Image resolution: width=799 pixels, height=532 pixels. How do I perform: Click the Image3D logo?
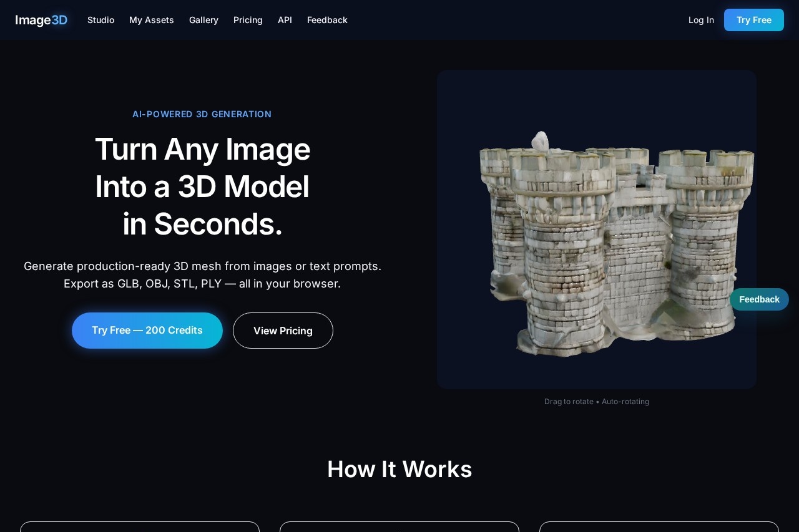tap(41, 20)
